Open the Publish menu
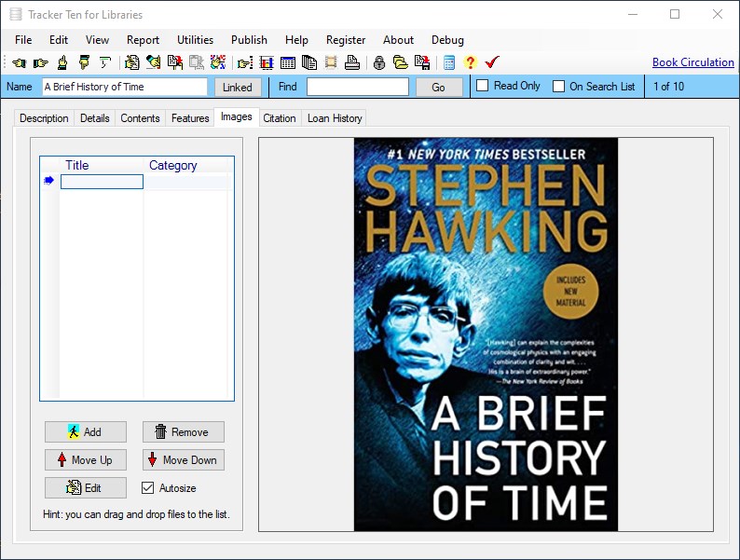 pos(249,40)
